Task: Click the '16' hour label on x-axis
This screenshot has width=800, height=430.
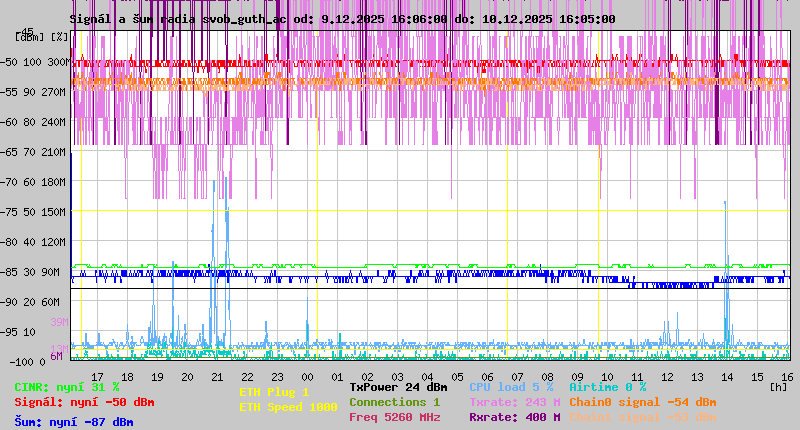Action: (x=787, y=377)
